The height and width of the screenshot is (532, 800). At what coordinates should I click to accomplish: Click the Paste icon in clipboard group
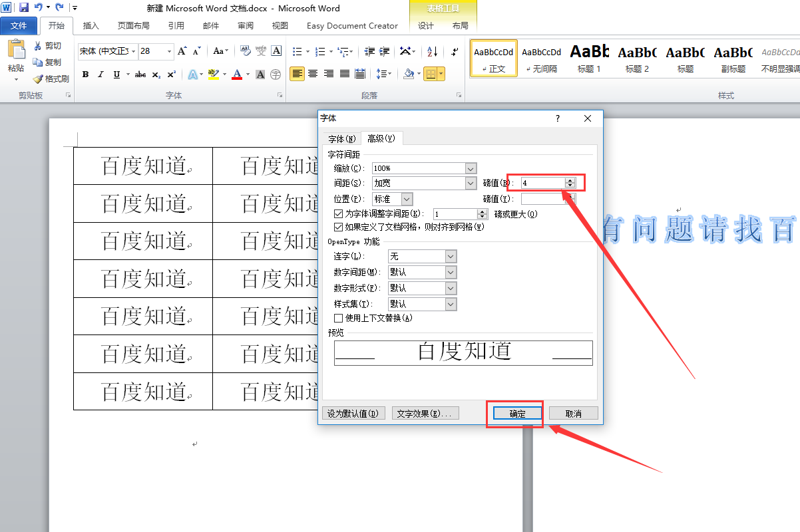pyautogui.click(x=16, y=50)
